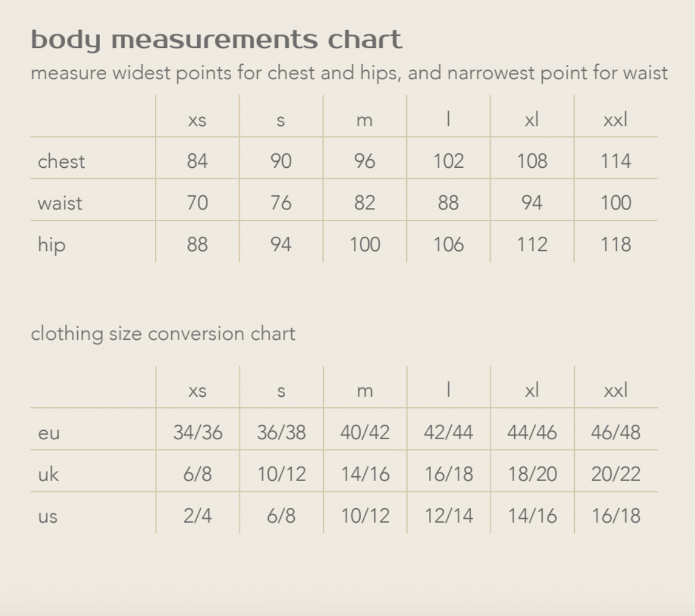Click uk size 18/20 cell
695x616 pixels.
click(x=532, y=475)
